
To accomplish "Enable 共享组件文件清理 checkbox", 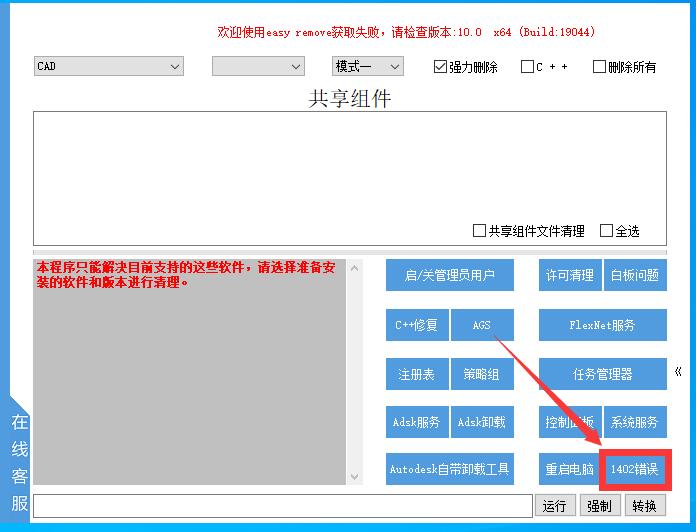I will pos(480,231).
